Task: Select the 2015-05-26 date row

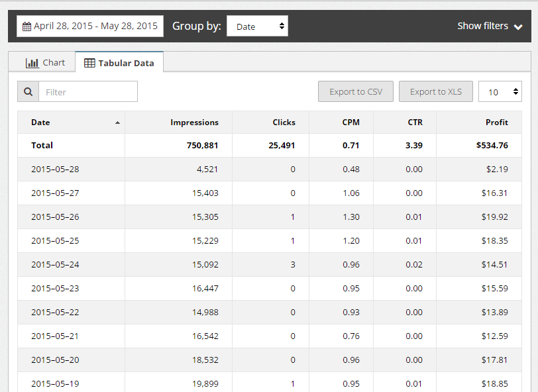Action: [270, 217]
